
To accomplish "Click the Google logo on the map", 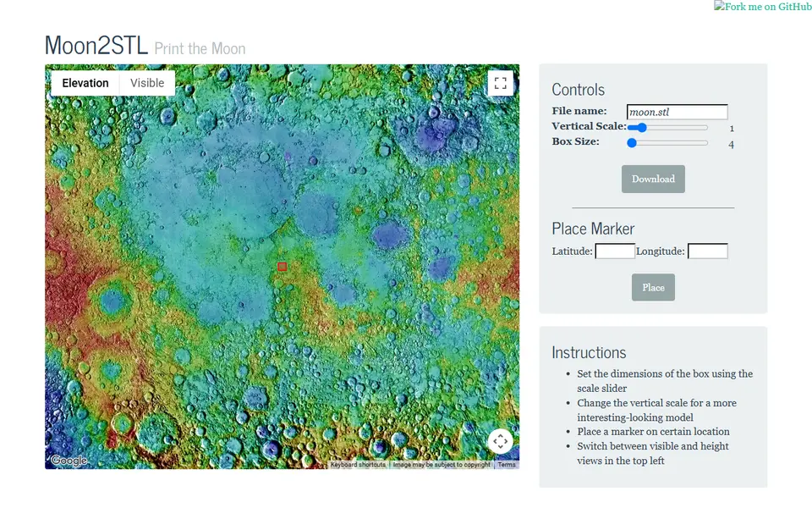I will pos(69,461).
